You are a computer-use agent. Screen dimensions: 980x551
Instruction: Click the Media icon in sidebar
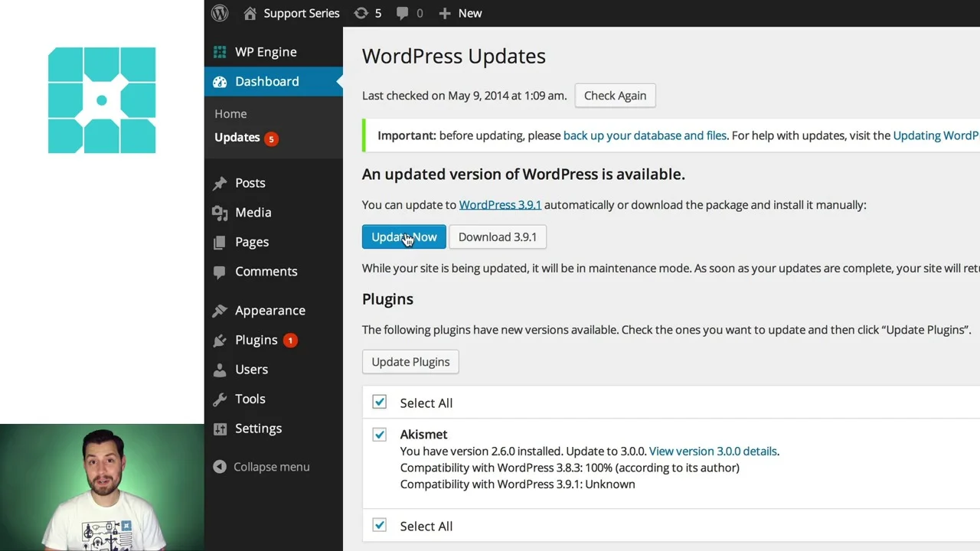tap(220, 213)
